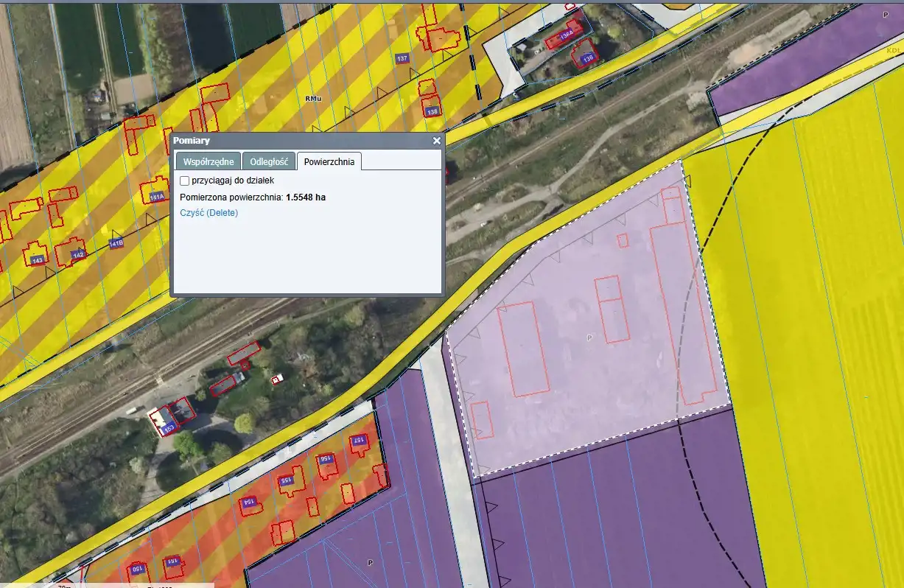
Task: Select address marker 136A on map
Action: tap(567, 35)
